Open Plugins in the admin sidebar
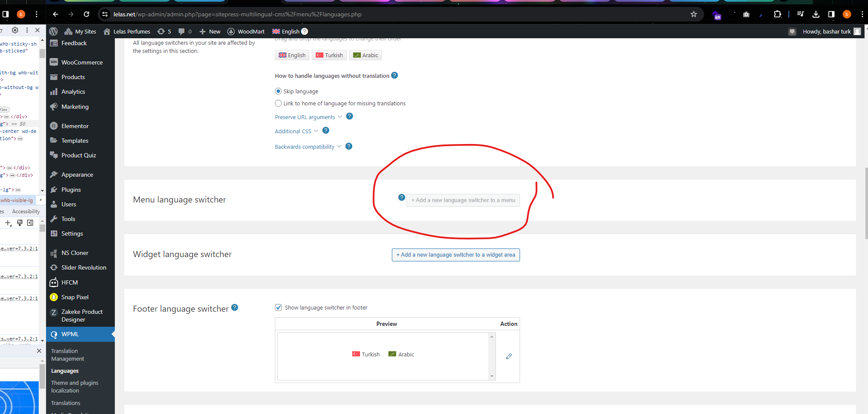The width and height of the screenshot is (868, 414). pos(80,190)
